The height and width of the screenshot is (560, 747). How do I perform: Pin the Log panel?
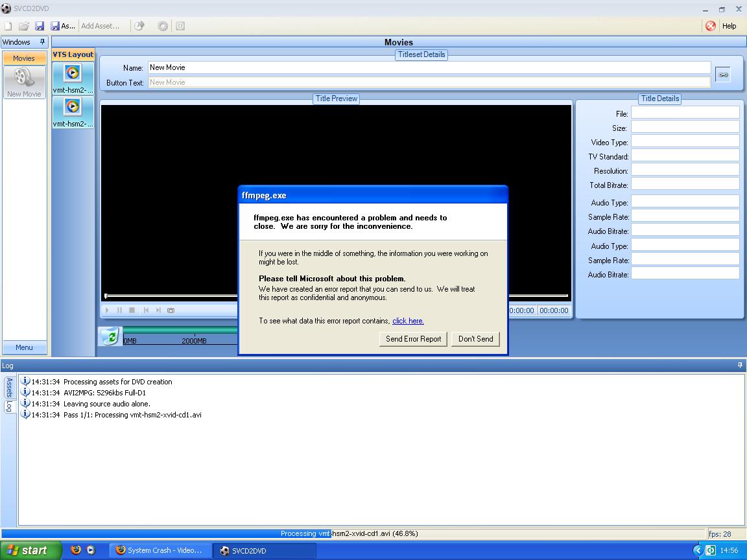tap(740, 366)
